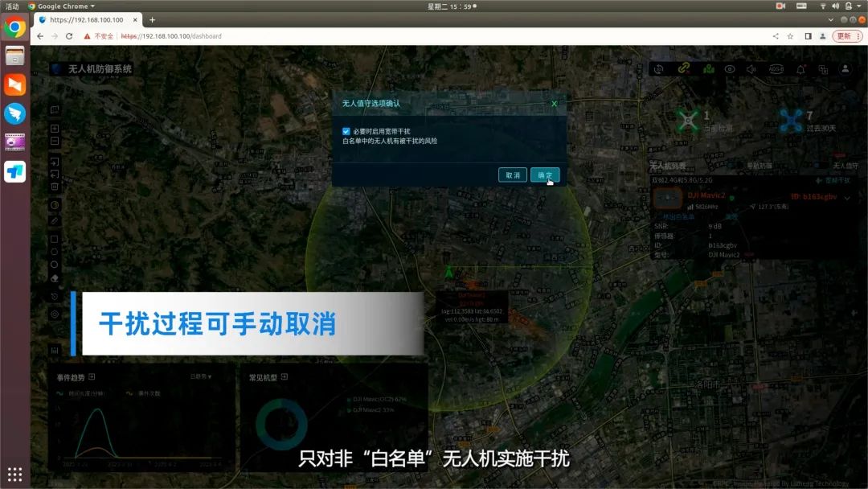Screen dimensions: 868x489
Task: Click the pencil draw tool in left toolbar
Action: pyautogui.click(x=55, y=220)
